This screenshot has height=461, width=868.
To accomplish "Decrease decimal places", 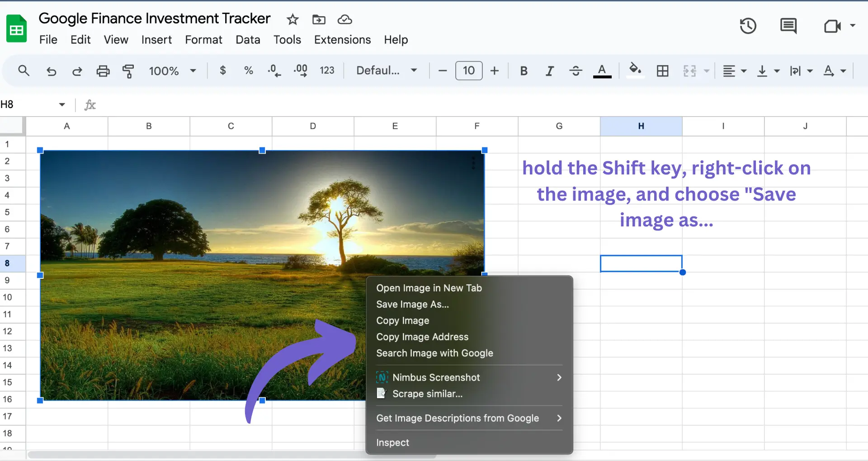I will (x=274, y=71).
